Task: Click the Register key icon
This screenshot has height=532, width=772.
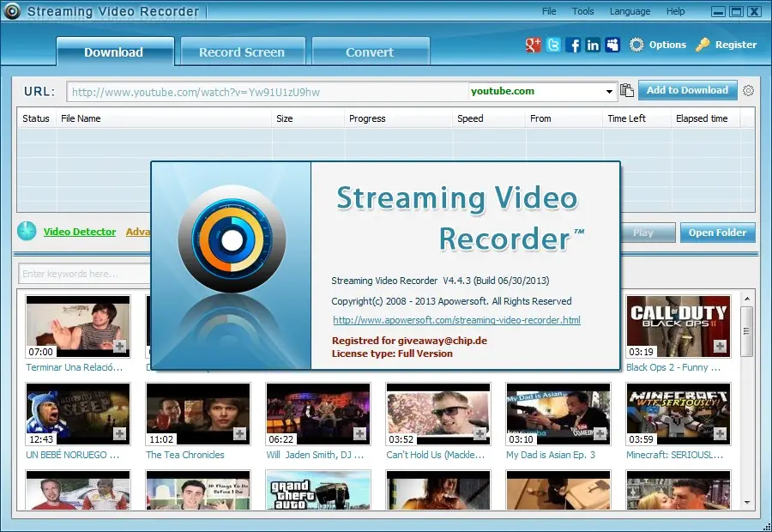Action: (703, 45)
